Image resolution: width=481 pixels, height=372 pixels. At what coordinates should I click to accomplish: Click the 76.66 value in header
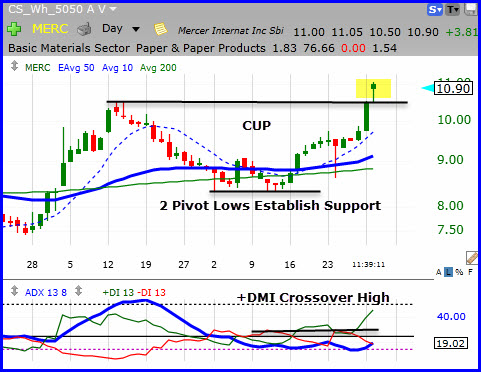coord(319,48)
